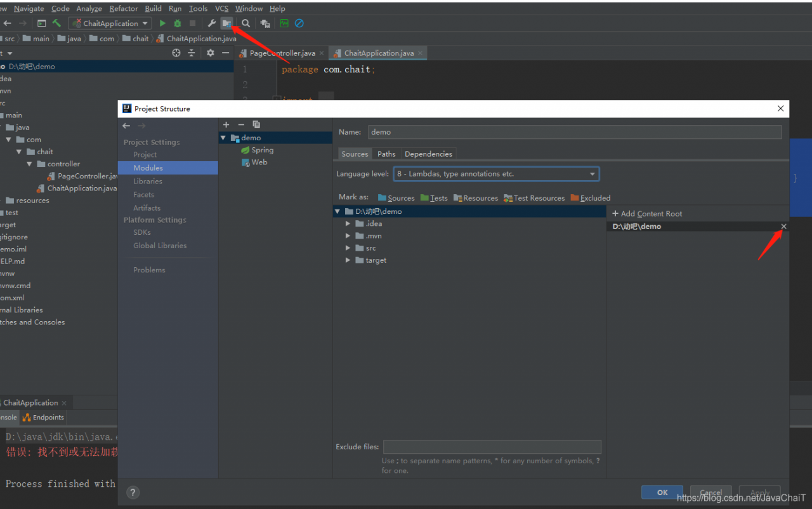
Task: Mark folder as Test Resources
Action: pyautogui.click(x=534, y=198)
